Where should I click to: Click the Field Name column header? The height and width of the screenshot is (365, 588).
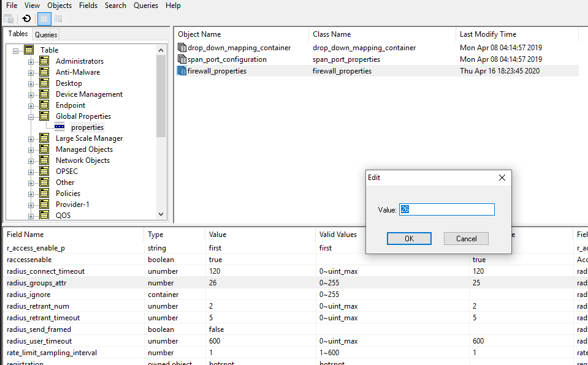(x=74, y=235)
